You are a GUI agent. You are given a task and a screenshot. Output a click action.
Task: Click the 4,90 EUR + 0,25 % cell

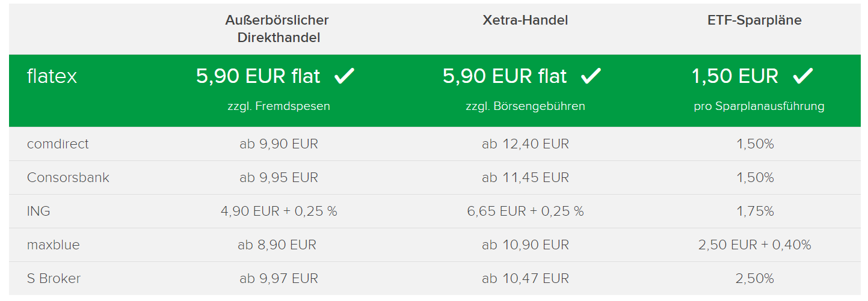click(279, 211)
